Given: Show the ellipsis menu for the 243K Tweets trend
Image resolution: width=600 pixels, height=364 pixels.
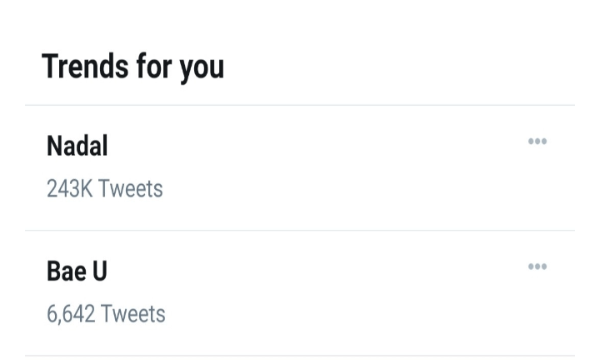Looking at the screenshot, I should click(537, 142).
